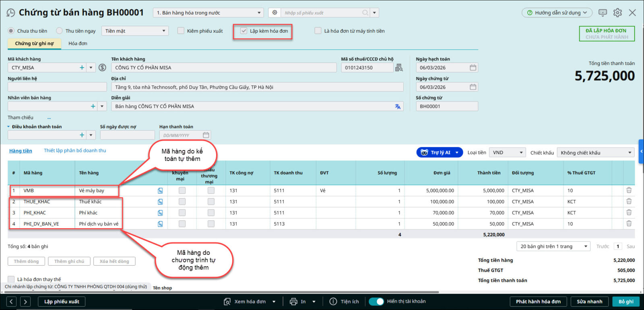Add new customer with the plus icon

tap(82, 68)
